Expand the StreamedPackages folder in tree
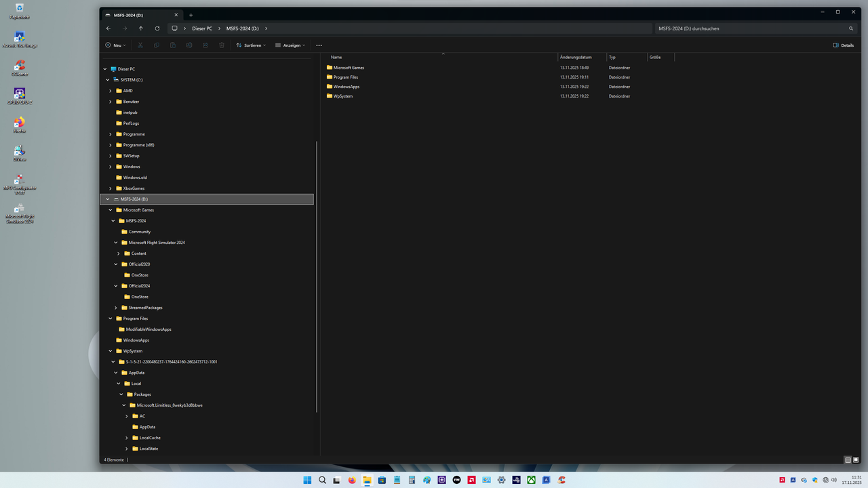 (116, 308)
